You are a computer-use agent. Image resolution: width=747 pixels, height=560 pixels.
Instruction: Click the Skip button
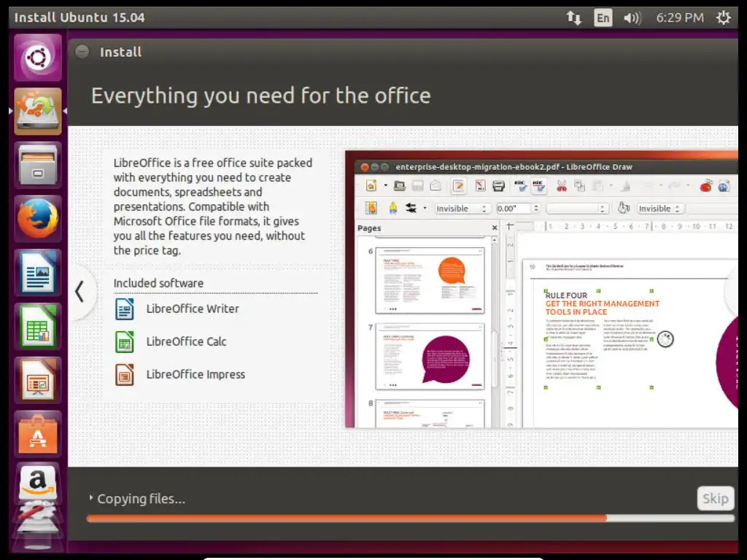(x=715, y=499)
